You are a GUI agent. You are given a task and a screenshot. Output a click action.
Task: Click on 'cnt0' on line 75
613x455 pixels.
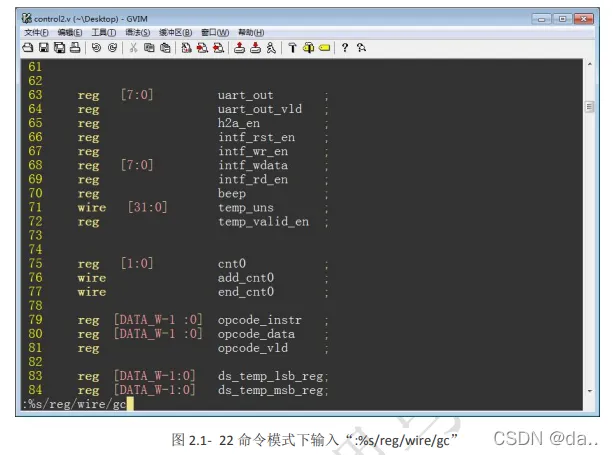pos(232,264)
